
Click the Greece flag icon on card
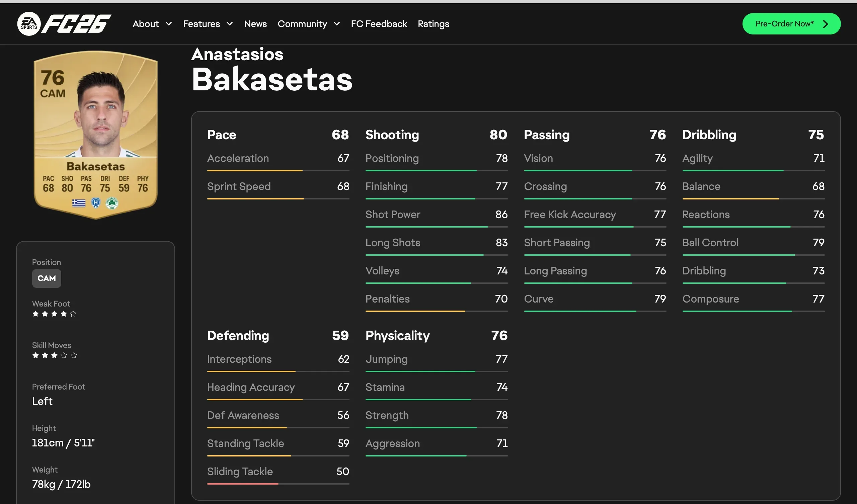click(79, 203)
